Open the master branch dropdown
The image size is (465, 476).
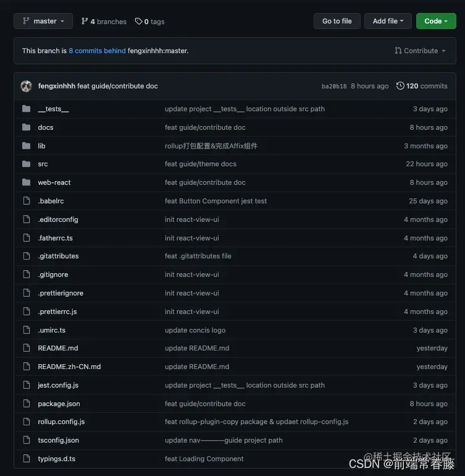click(43, 21)
